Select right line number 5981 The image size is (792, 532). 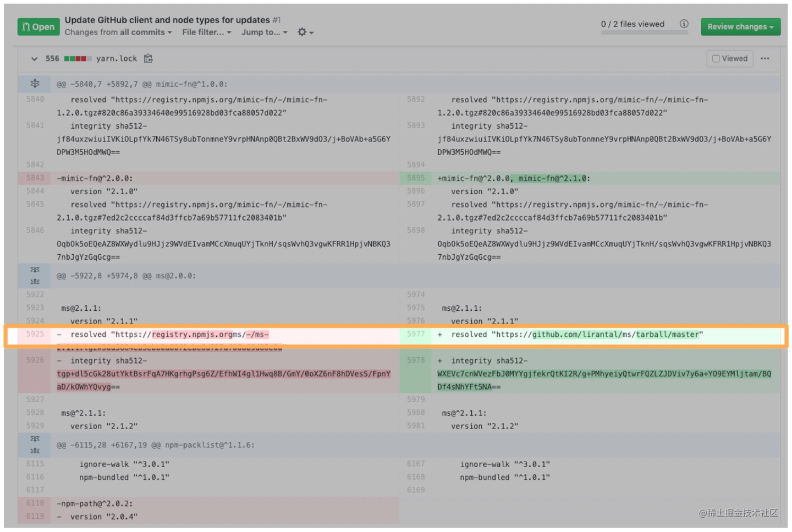coord(416,426)
